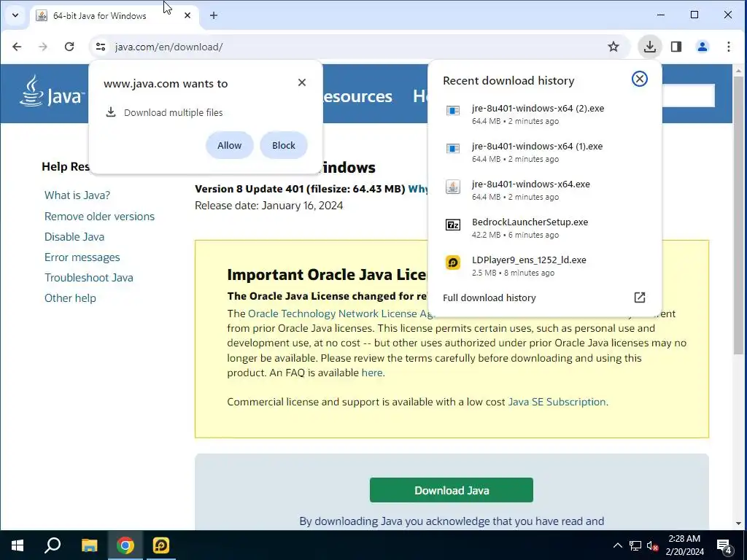The image size is (747, 560).
Task: Bookmark this page with the star icon
Action: point(613,47)
